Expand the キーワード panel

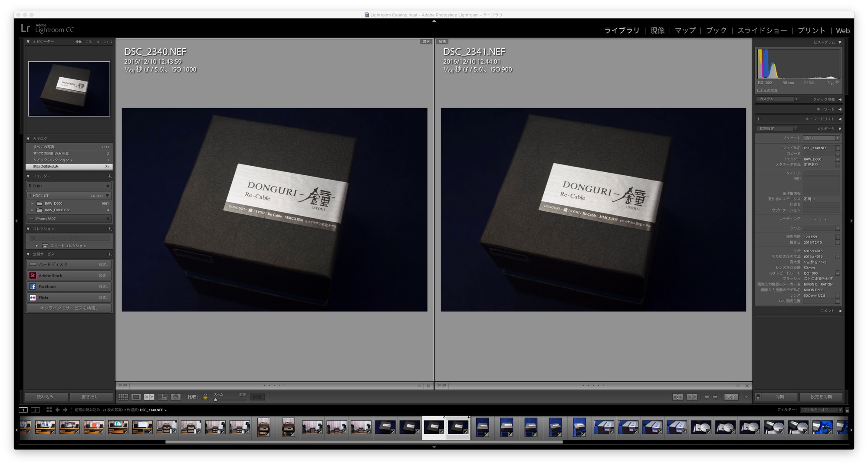coord(840,109)
